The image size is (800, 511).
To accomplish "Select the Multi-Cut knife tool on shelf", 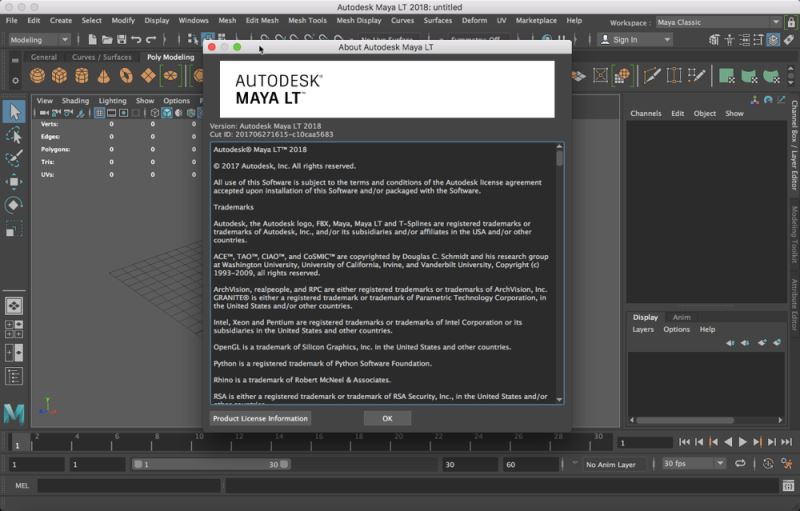I will tap(652, 76).
